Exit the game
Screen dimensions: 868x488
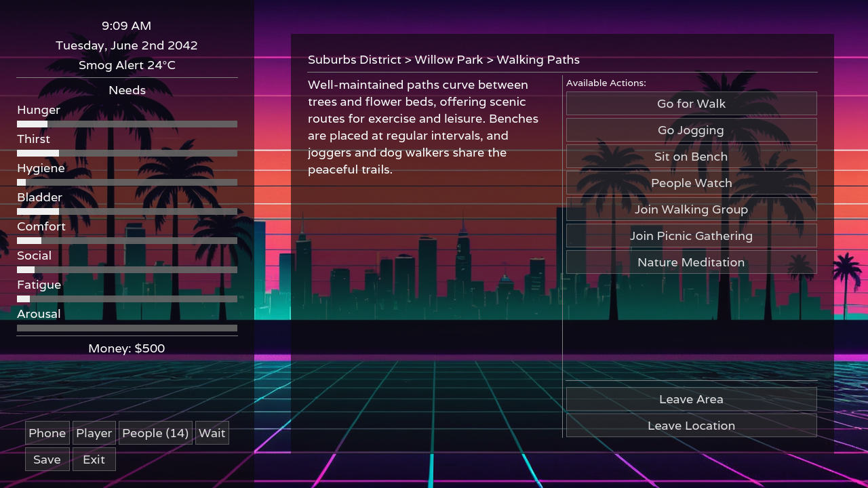click(x=94, y=460)
